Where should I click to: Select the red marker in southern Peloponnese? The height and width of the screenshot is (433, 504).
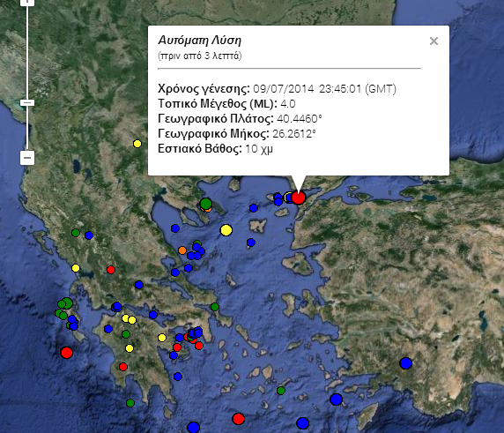(123, 367)
